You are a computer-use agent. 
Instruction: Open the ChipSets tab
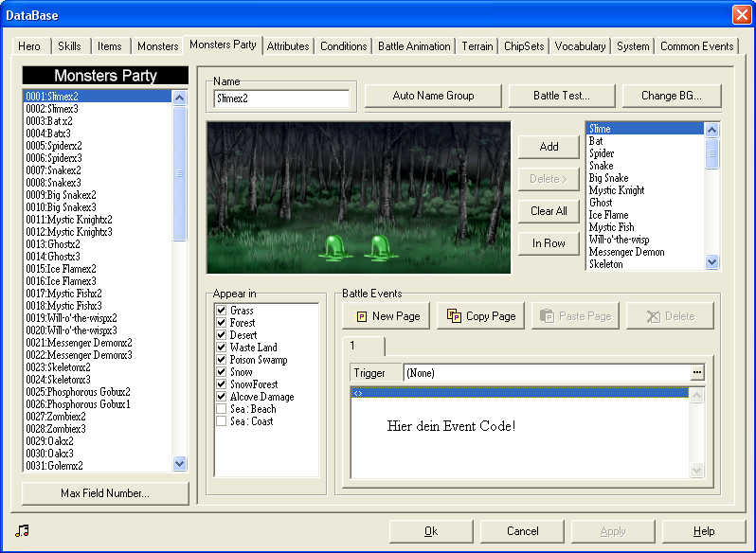click(x=524, y=46)
